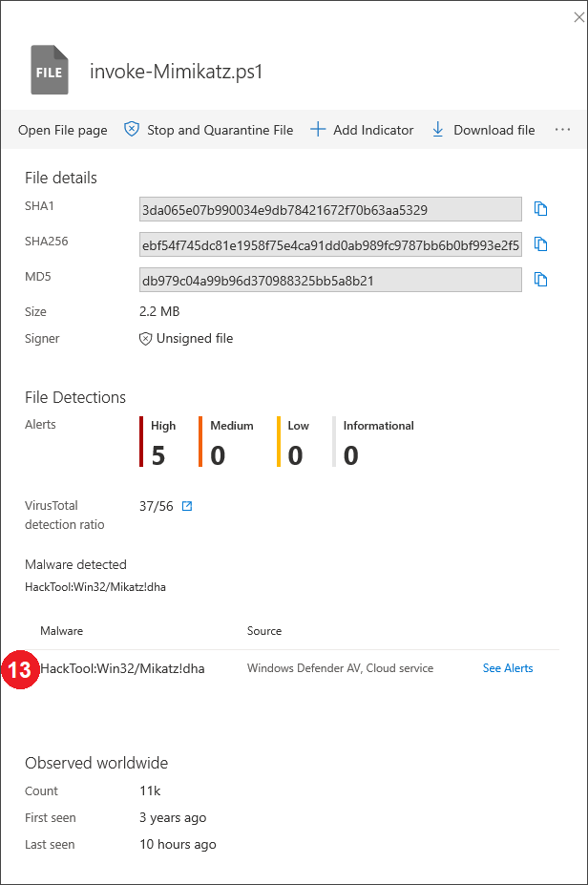Select the High severity alerts count

pos(158,455)
